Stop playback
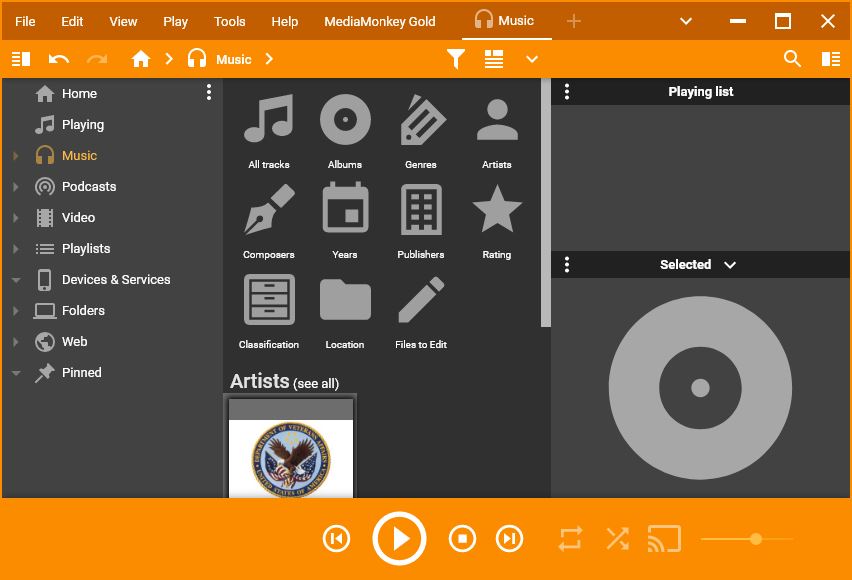The width and height of the screenshot is (852, 580). tap(462, 539)
